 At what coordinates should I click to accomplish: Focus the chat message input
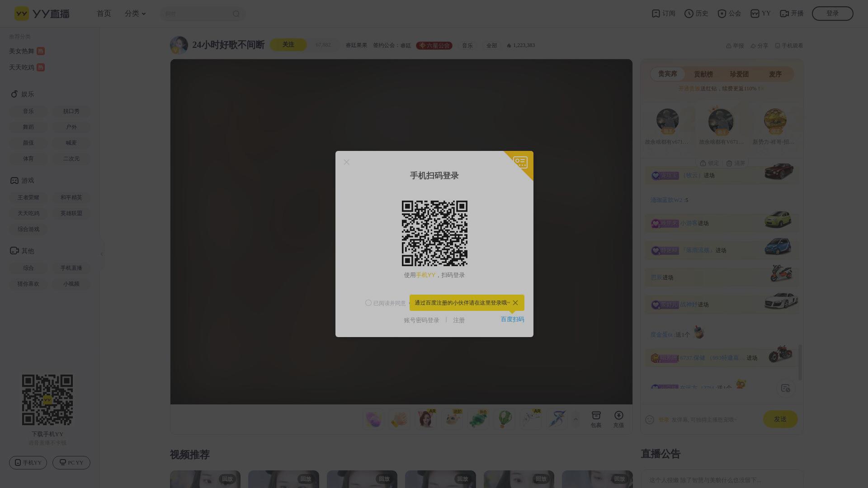click(x=708, y=420)
